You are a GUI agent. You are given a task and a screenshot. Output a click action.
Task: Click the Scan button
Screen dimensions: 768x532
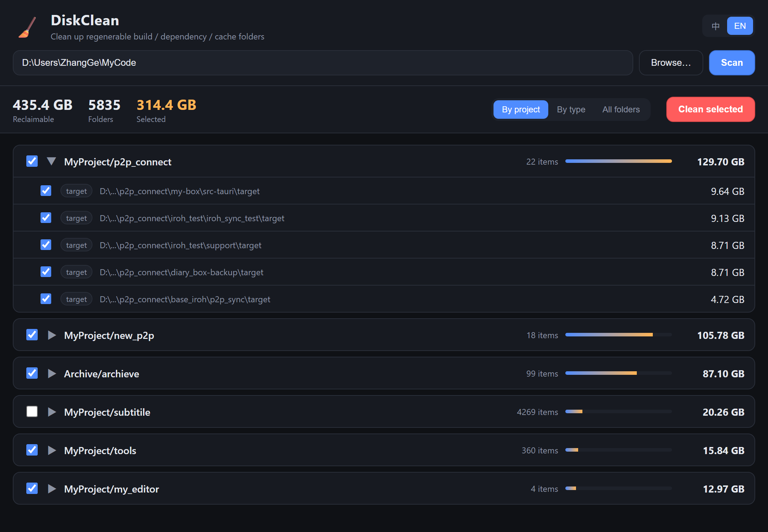tap(732, 63)
